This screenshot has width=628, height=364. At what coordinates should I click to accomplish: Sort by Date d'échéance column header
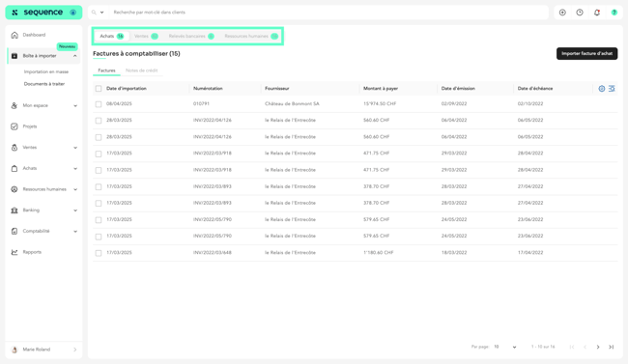pos(535,89)
